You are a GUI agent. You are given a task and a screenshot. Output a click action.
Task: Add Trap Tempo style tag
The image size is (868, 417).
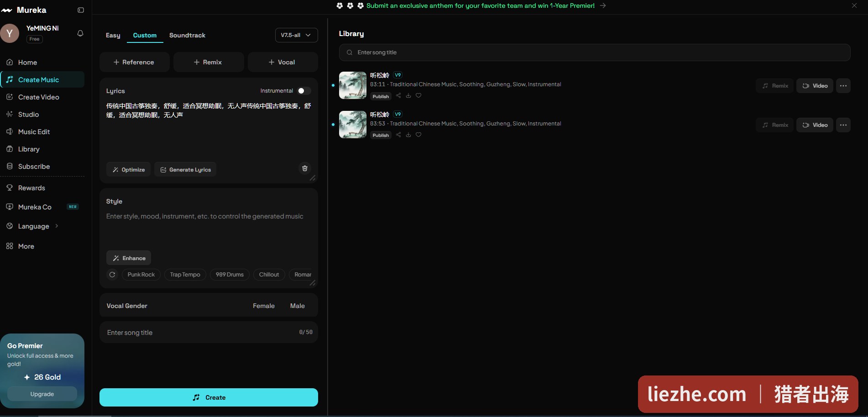coord(185,275)
